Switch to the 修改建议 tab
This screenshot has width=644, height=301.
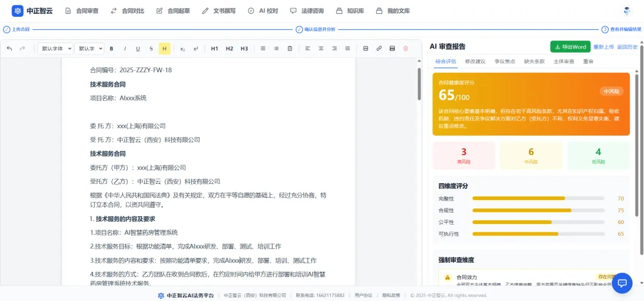pyautogui.click(x=475, y=62)
